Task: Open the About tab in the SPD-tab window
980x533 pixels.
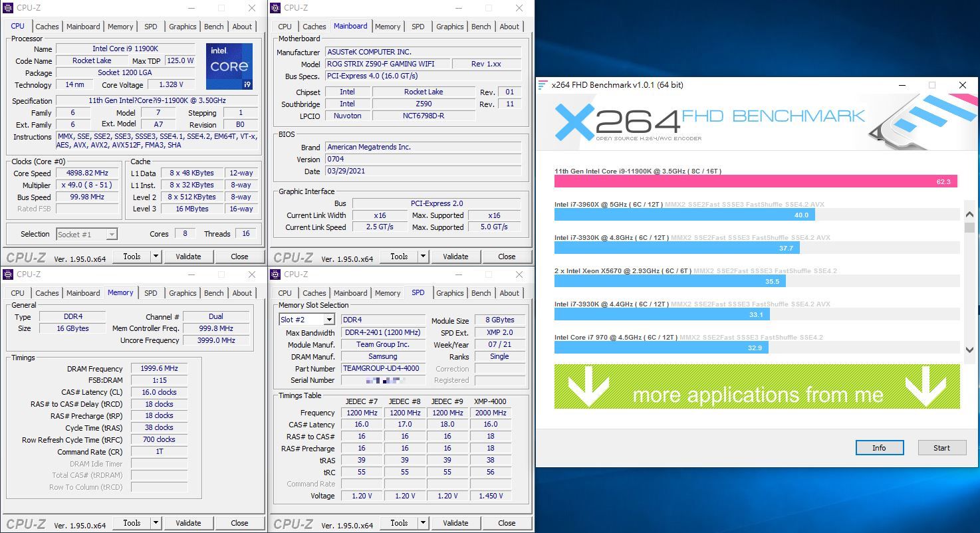Action: click(x=509, y=293)
